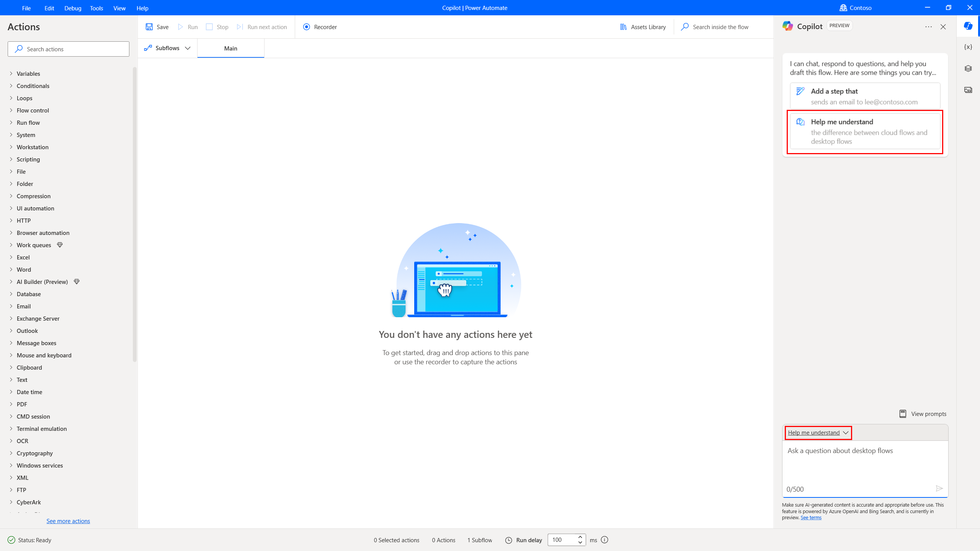Image resolution: width=980 pixels, height=551 pixels.
Task: Open the Subflows dropdown menu
Action: 167,49
